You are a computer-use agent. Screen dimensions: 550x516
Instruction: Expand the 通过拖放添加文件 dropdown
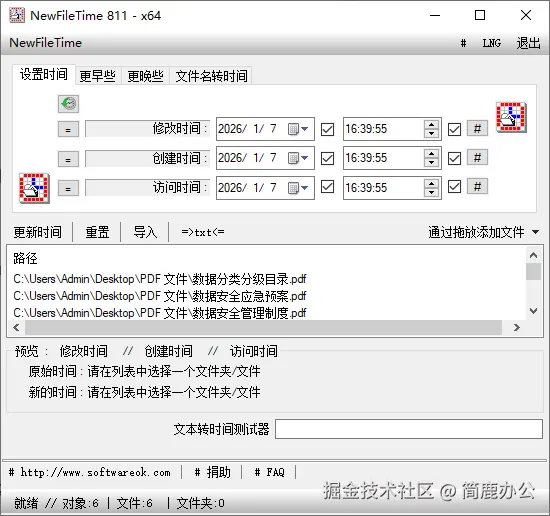point(535,232)
